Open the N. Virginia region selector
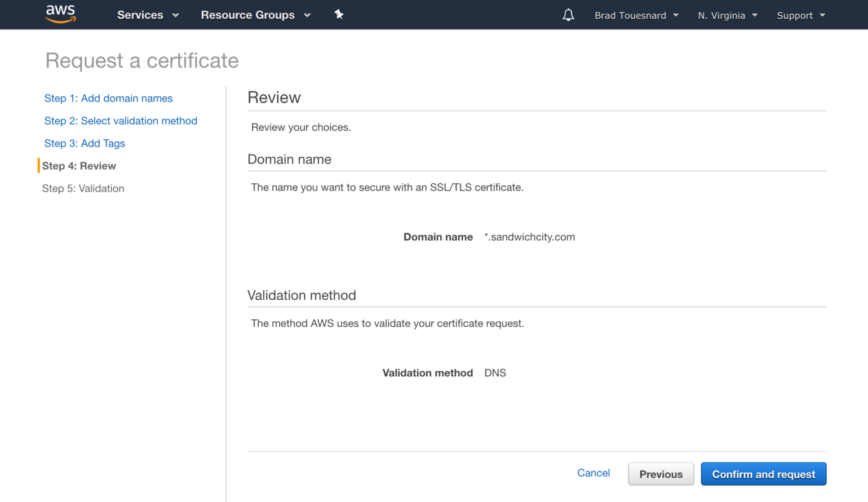The height and width of the screenshot is (502, 868). [x=726, y=16]
